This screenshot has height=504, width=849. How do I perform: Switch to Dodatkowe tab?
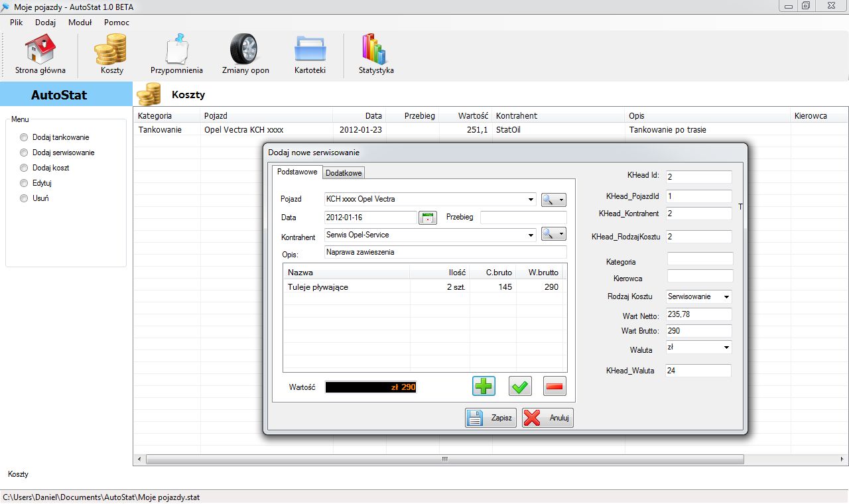pyautogui.click(x=344, y=172)
